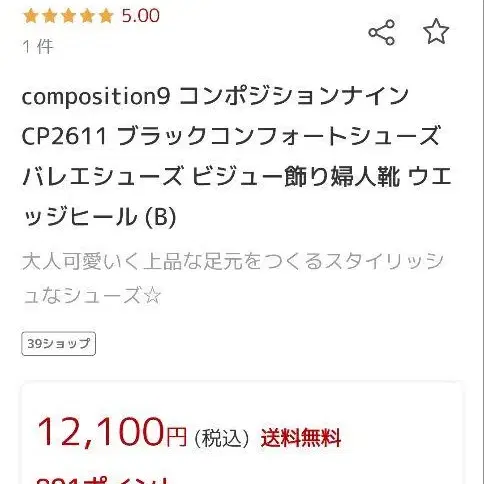Image resolution: width=484 pixels, height=484 pixels.
Task: Click the 12,100 price amount
Action: 101,432
